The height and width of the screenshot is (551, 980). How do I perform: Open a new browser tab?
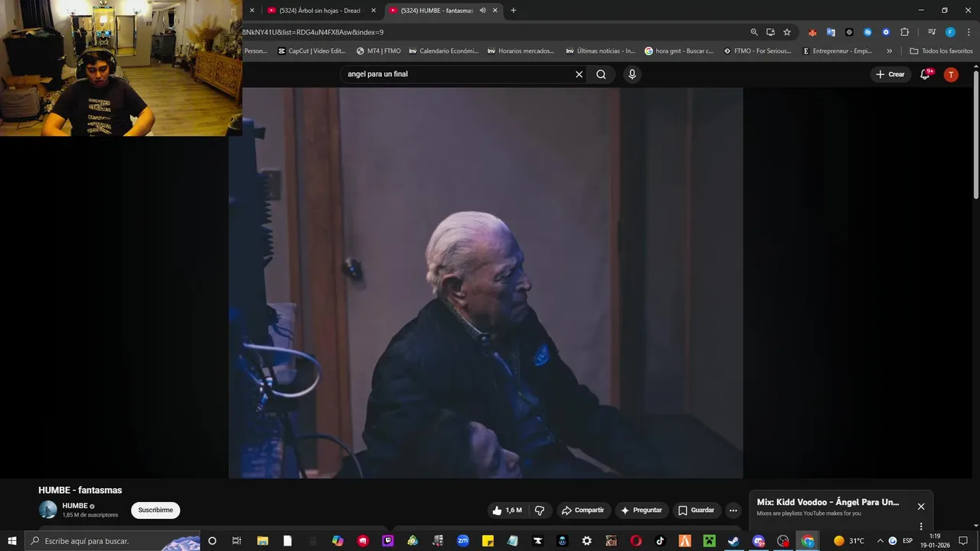tap(513, 10)
